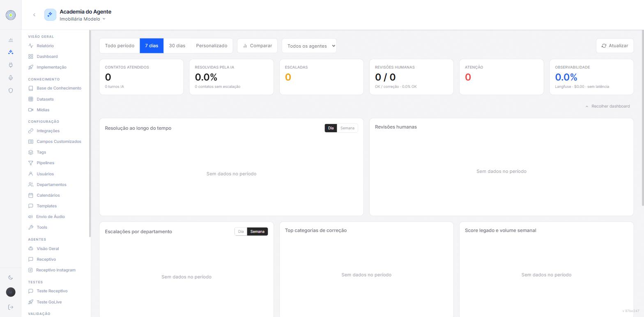Click the logout icon in left rail

click(x=11, y=307)
